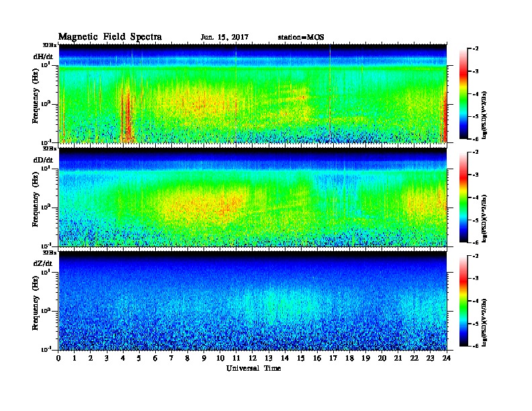Viewport: 532px width, 411px height.
Task: Open the dD/dt spectrogram plot
Action: pyautogui.click(x=253, y=197)
